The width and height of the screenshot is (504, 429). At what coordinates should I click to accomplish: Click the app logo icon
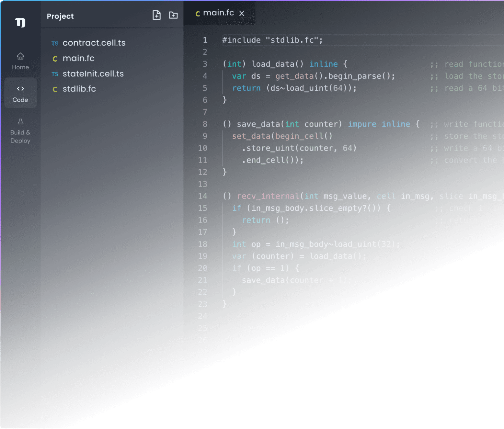pyautogui.click(x=20, y=23)
